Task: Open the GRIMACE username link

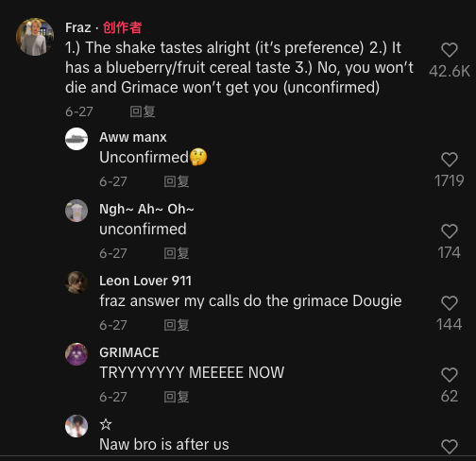Action: coord(129,352)
